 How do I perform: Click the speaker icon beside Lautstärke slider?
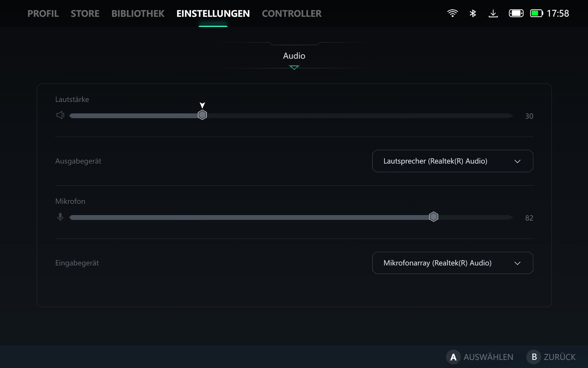click(x=60, y=115)
